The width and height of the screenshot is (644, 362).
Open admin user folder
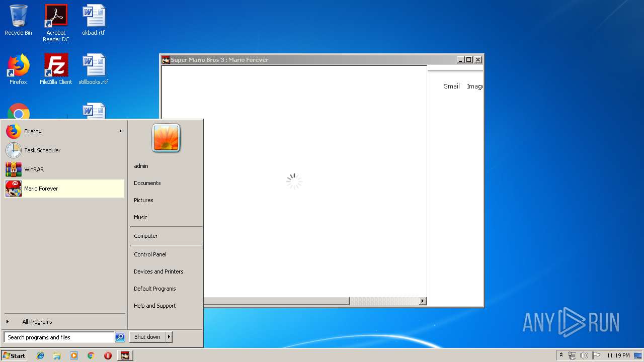[x=141, y=166]
